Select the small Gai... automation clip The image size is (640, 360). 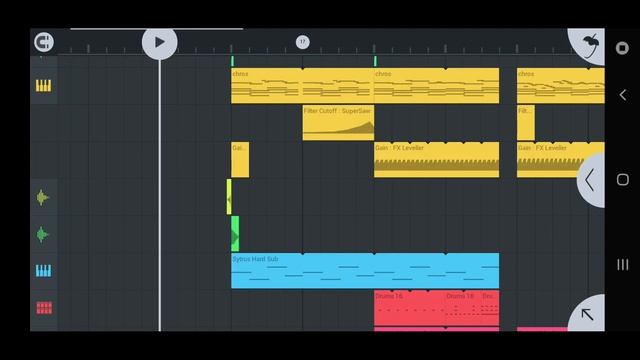pyautogui.click(x=240, y=160)
